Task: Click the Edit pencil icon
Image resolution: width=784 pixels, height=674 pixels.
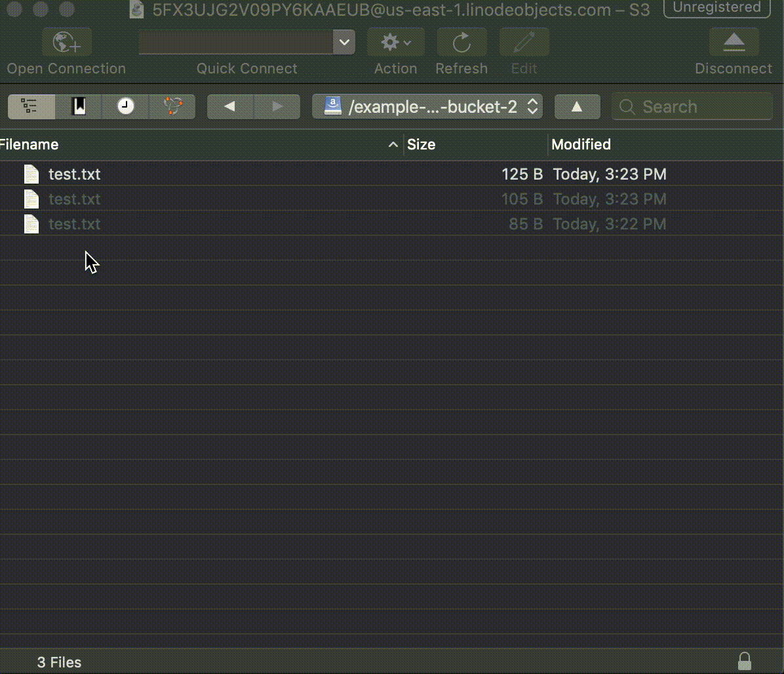Action: (524, 43)
